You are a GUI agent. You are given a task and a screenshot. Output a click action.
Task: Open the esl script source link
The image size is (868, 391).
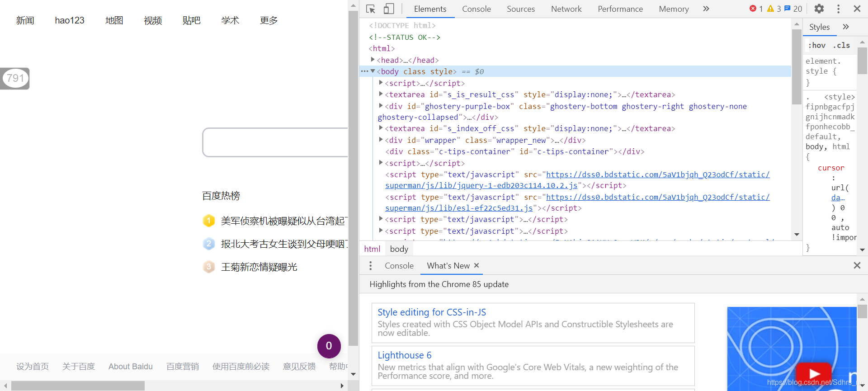pos(577,203)
